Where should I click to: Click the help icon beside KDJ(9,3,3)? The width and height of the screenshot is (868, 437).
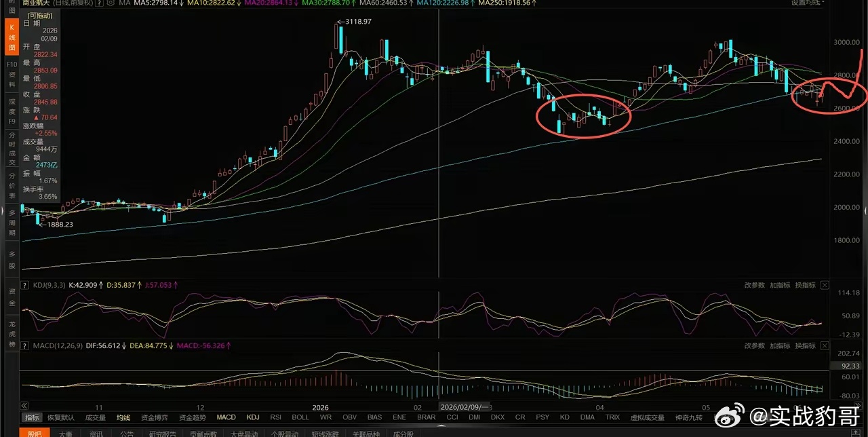coord(25,286)
